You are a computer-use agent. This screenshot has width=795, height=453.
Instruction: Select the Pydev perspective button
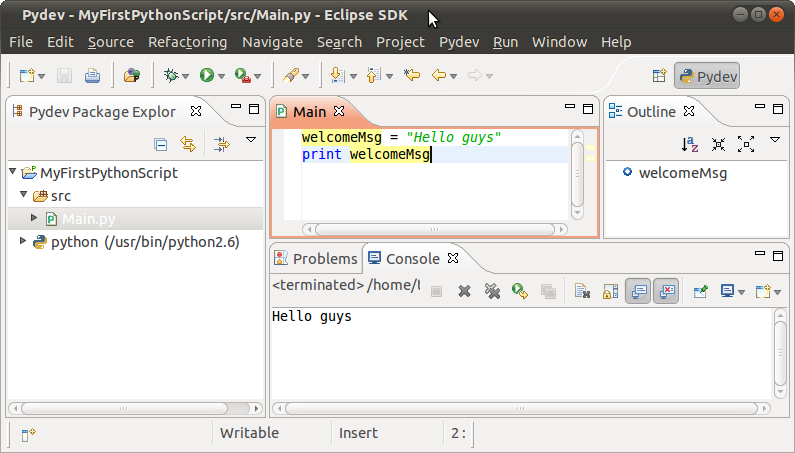(x=707, y=76)
